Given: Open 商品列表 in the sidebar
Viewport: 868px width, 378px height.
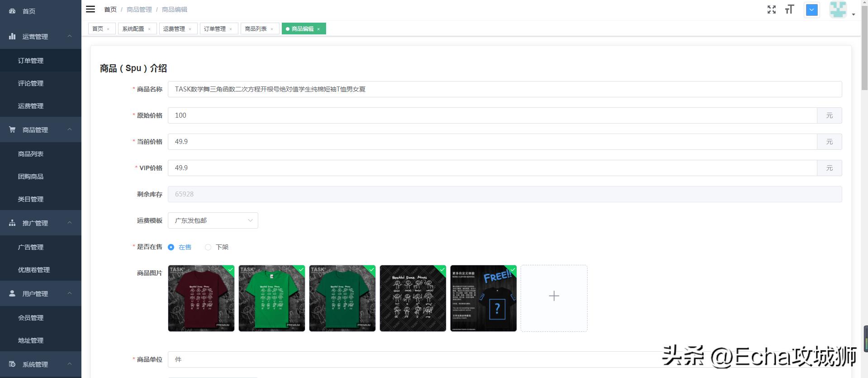Looking at the screenshot, I should (x=41, y=153).
